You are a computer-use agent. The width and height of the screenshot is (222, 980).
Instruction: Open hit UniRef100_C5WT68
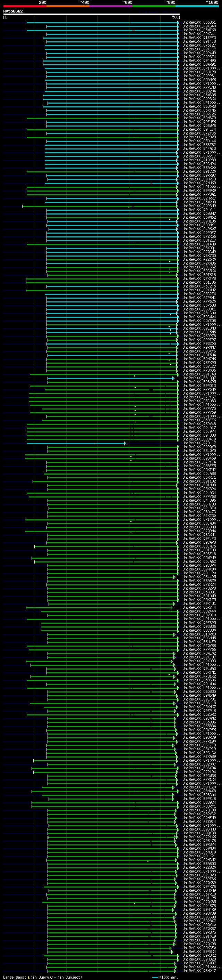tap(199, 30)
